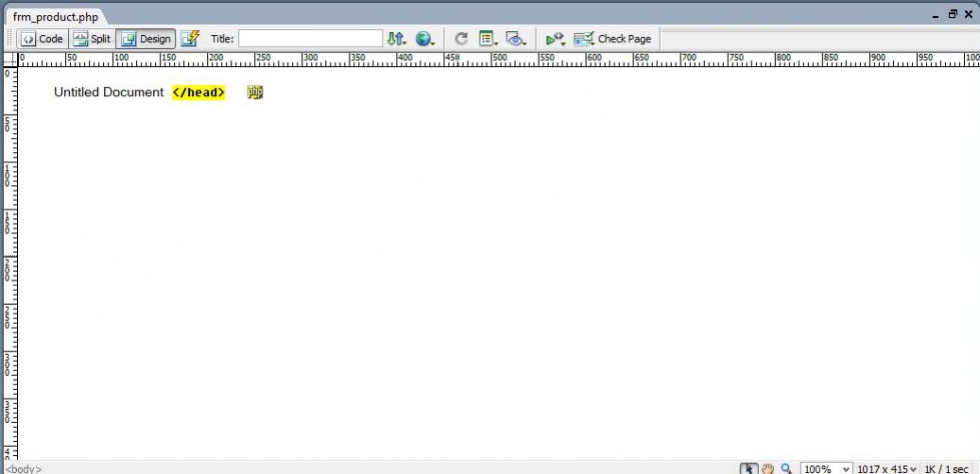Switch to Design view
Image resolution: width=980 pixels, height=474 pixels.
(146, 39)
